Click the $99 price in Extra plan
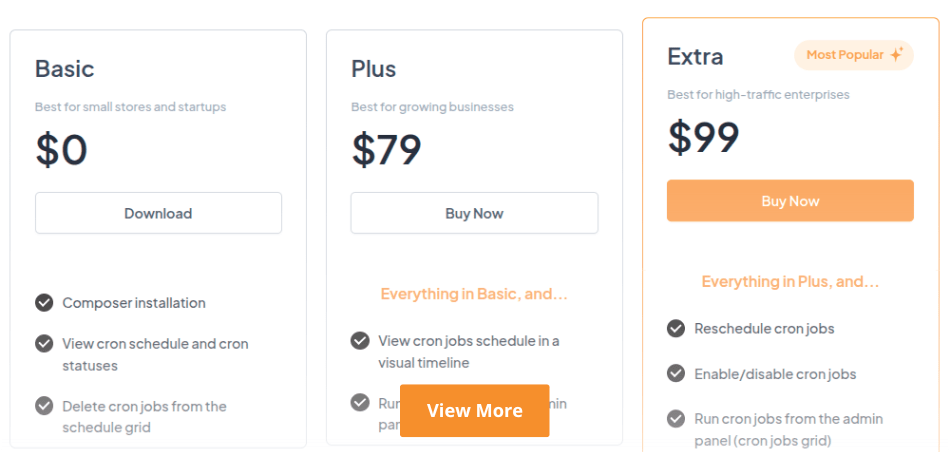The image size is (950, 452). 703,138
